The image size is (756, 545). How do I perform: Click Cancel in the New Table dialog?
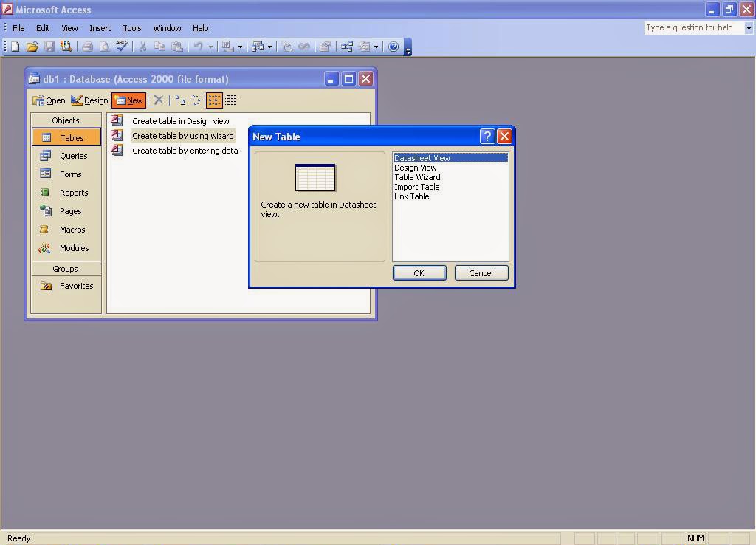click(x=481, y=272)
